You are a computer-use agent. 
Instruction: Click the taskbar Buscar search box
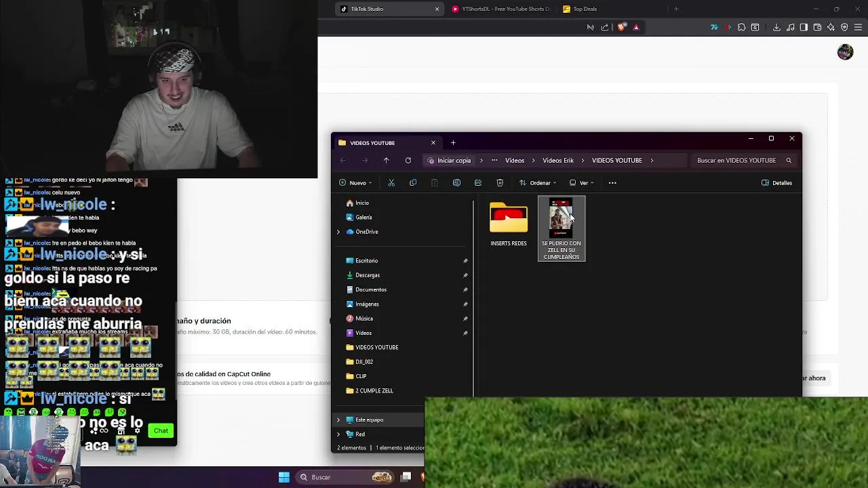click(x=346, y=477)
